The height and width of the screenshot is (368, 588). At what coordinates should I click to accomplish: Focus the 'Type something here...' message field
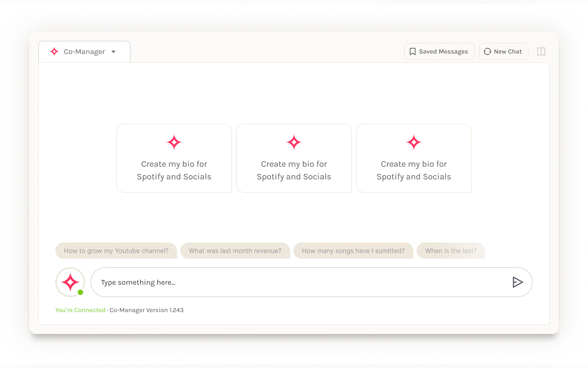(292, 282)
